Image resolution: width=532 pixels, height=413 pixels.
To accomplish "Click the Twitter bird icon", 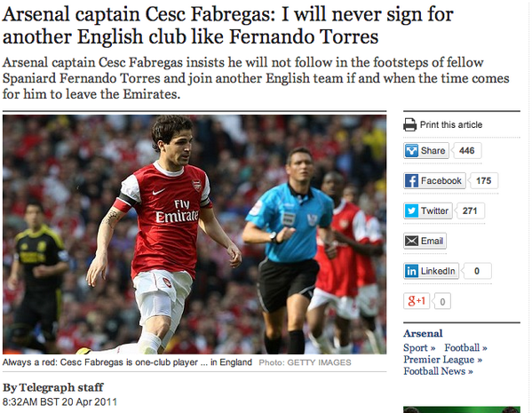I will (411, 210).
